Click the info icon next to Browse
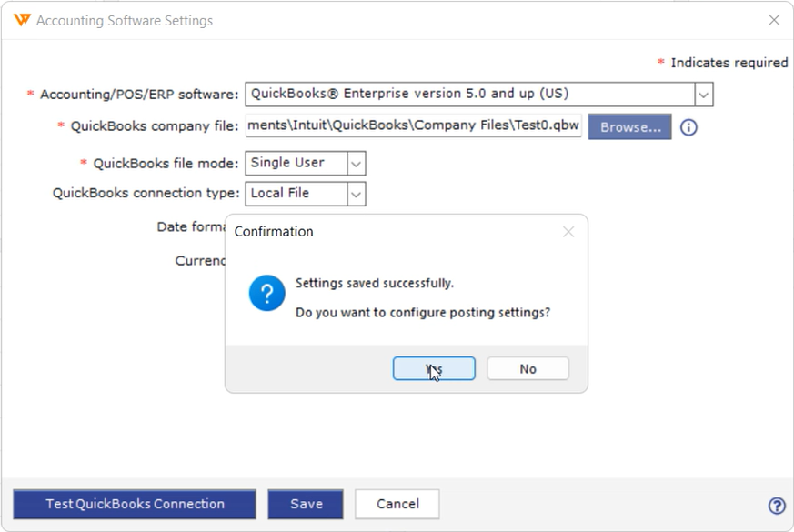This screenshot has height=532, width=794. [x=688, y=127]
